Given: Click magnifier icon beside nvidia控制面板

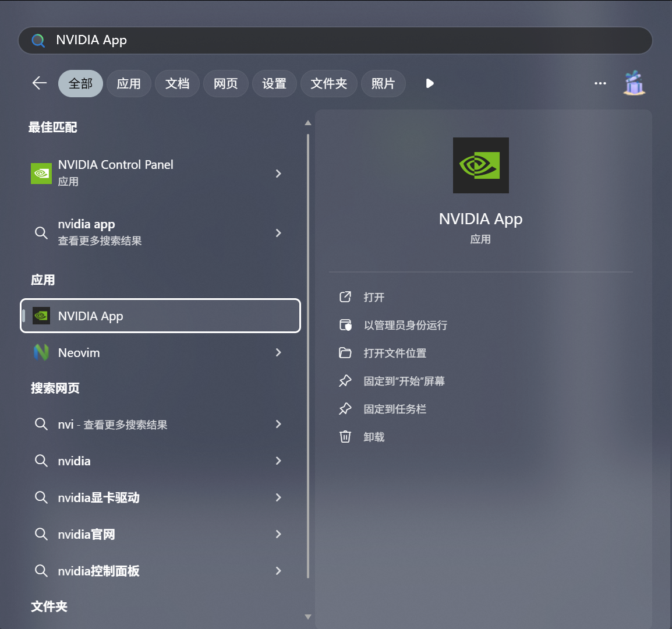Looking at the screenshot, I should coord(41,571).
